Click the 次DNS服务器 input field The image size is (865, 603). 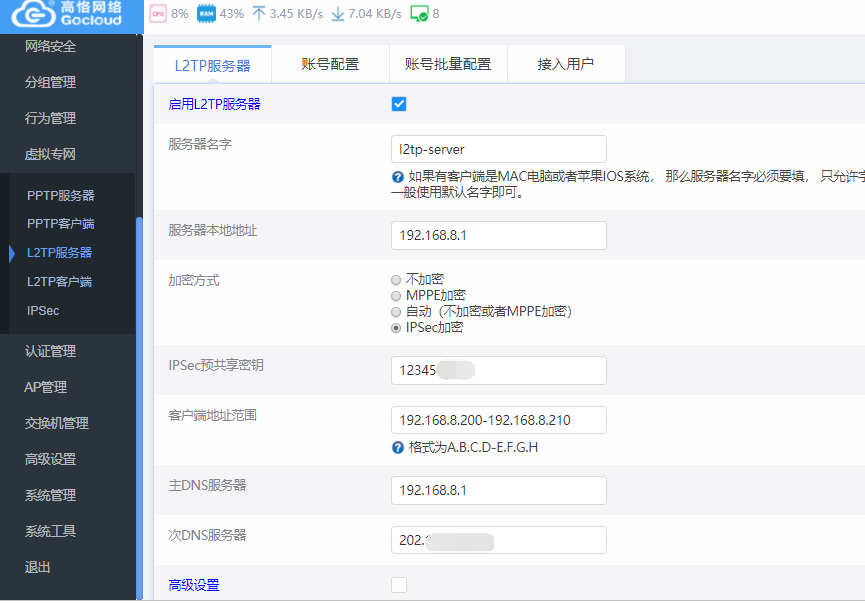pyautogui.click(x=499, y=540)
